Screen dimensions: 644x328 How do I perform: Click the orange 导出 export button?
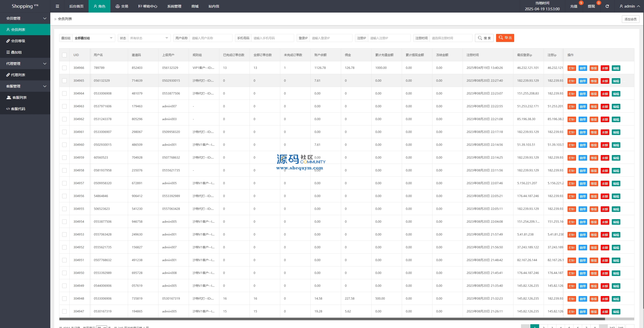point(505,38)
